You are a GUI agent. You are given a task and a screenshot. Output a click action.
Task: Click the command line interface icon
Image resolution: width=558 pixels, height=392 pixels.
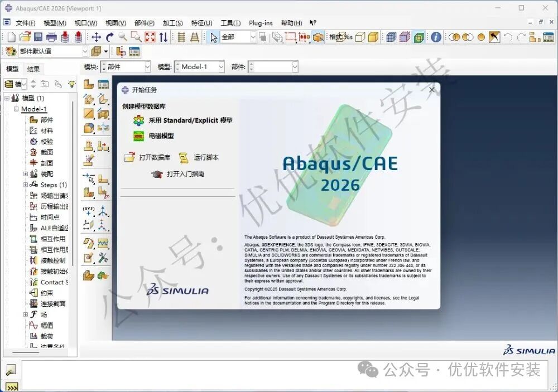(x=12, y=387)
